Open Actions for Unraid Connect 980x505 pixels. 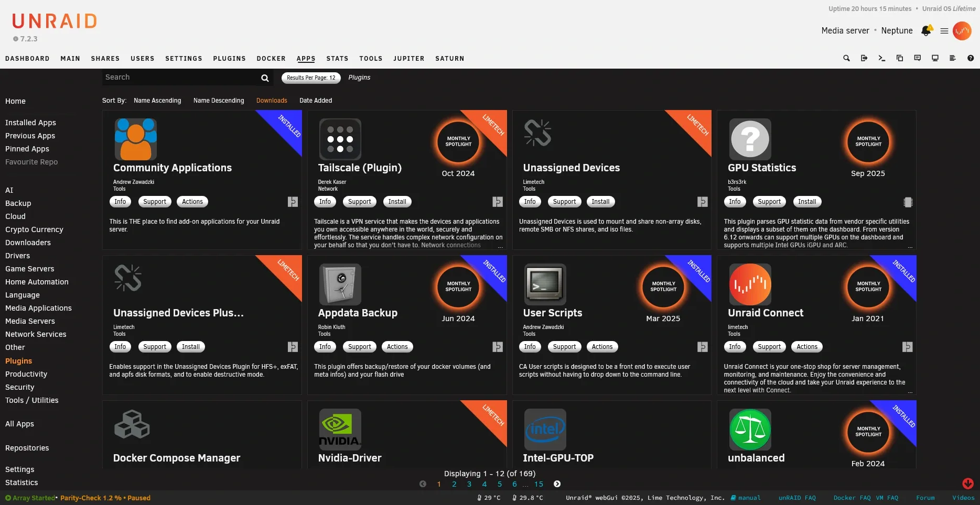coord(807,347)
